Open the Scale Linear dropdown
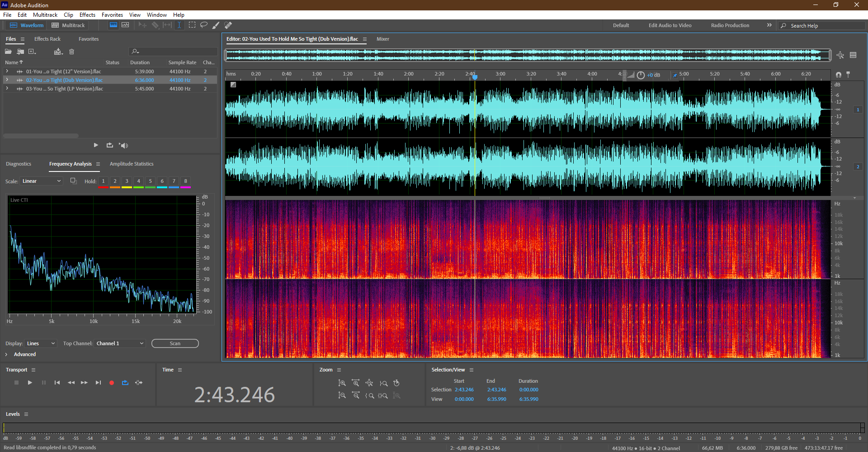 tap(41, 181)
